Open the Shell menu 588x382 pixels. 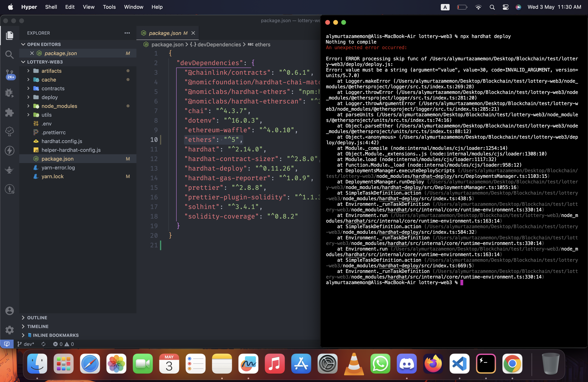point(51,7)
